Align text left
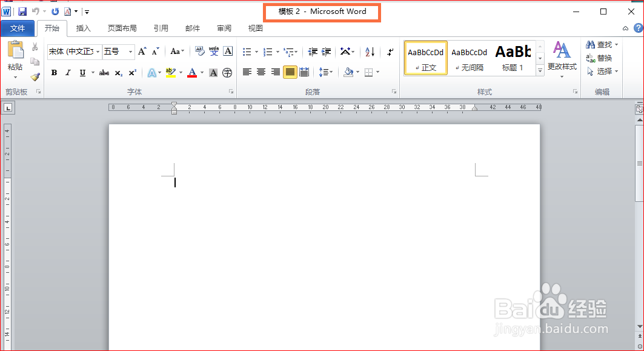The image size is (644, 351). coord(247,72)
